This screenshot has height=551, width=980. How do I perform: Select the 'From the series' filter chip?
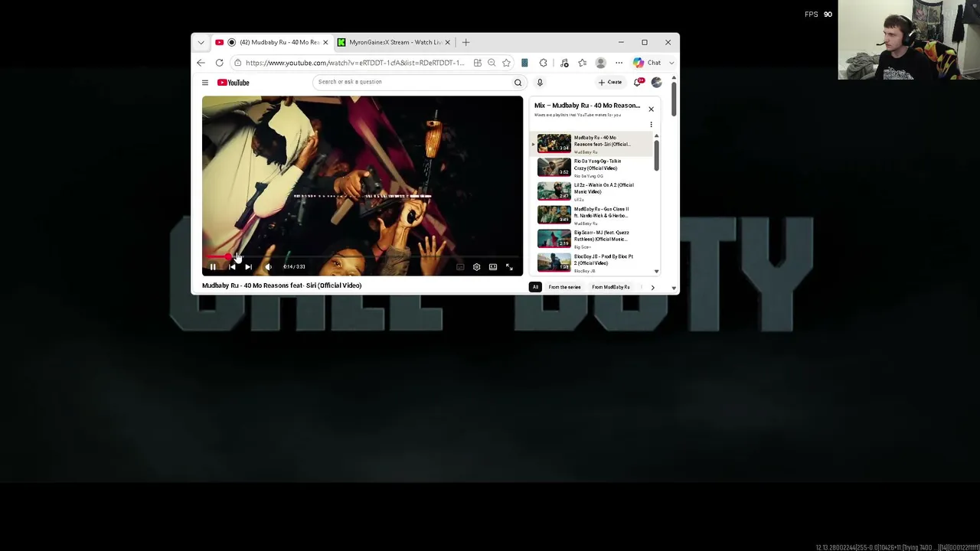[x=564, y=287]
